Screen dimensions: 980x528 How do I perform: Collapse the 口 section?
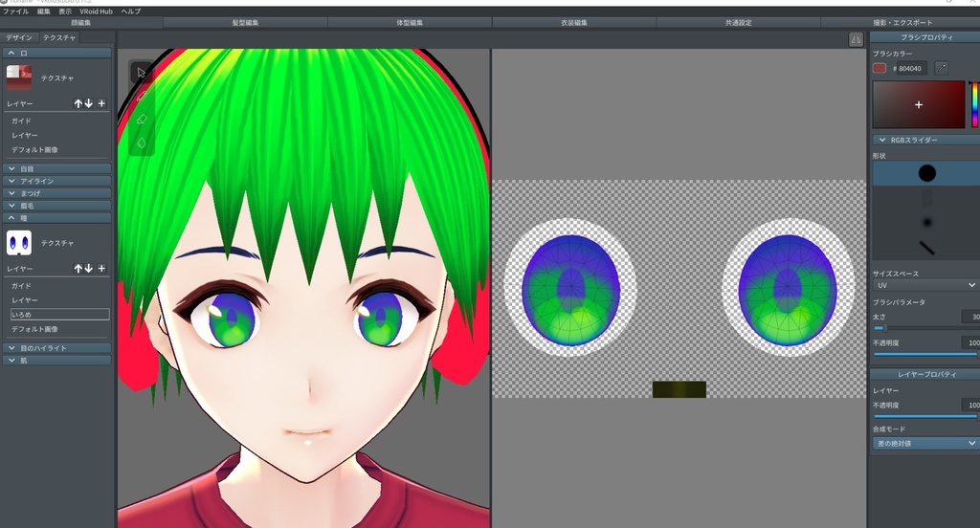tap(56, 54)
